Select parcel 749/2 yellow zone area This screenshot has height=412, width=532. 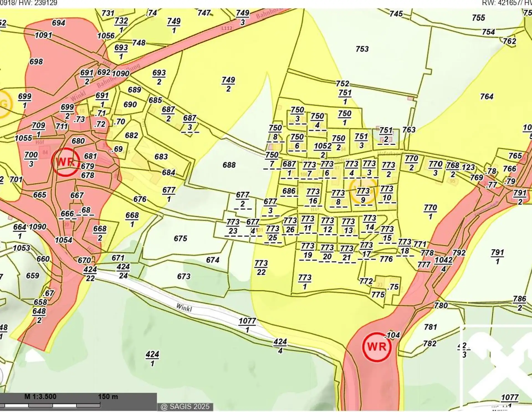228,84
